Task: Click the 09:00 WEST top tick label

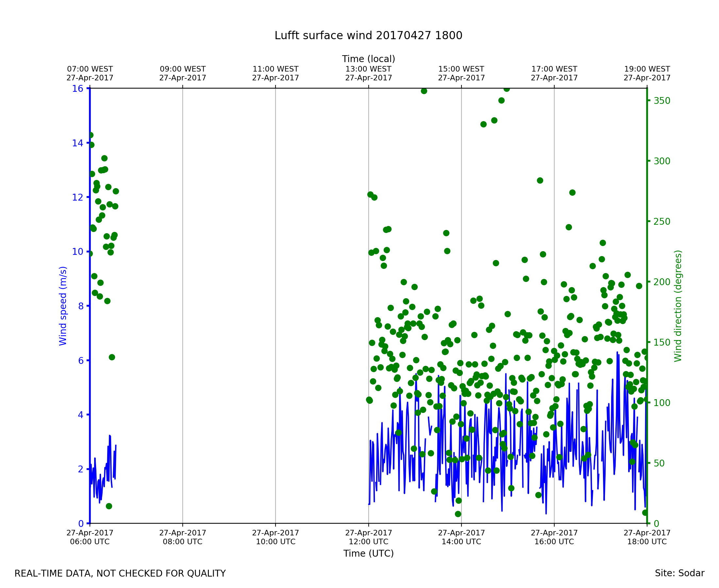Action: (183, 73)
